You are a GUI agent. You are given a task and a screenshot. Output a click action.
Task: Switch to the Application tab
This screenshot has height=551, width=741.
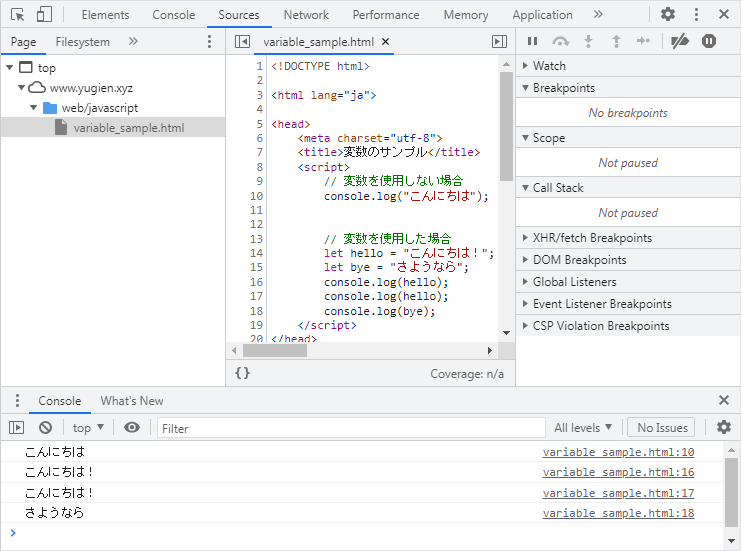coord(542,15)
